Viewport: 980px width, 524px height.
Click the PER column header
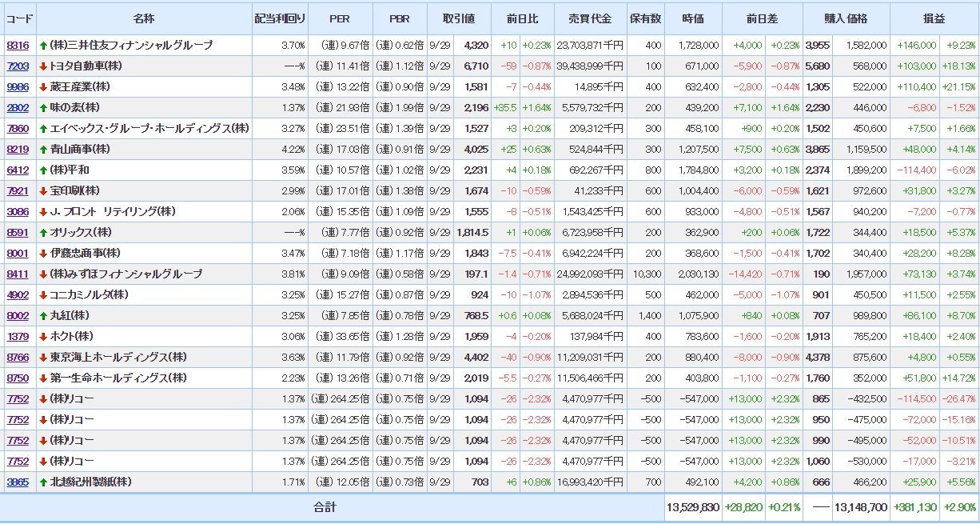339,18
